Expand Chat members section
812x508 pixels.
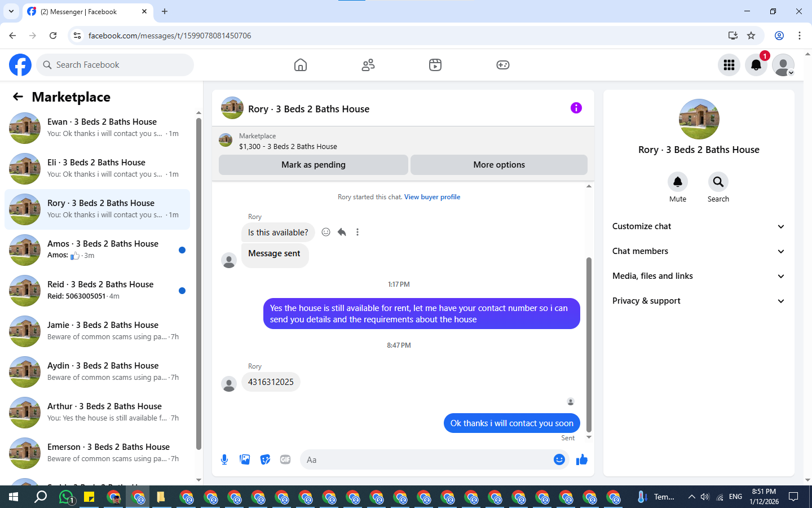tap(699, 251)
